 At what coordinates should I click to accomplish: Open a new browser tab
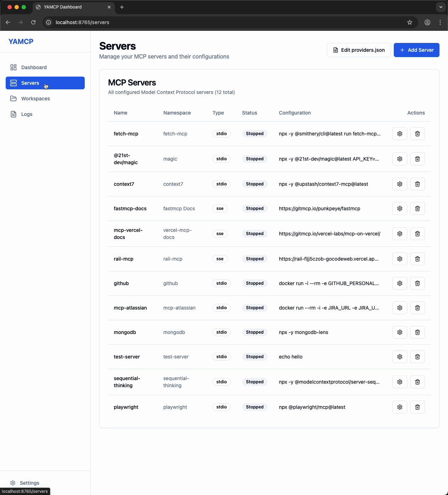[x=122, y=7]
